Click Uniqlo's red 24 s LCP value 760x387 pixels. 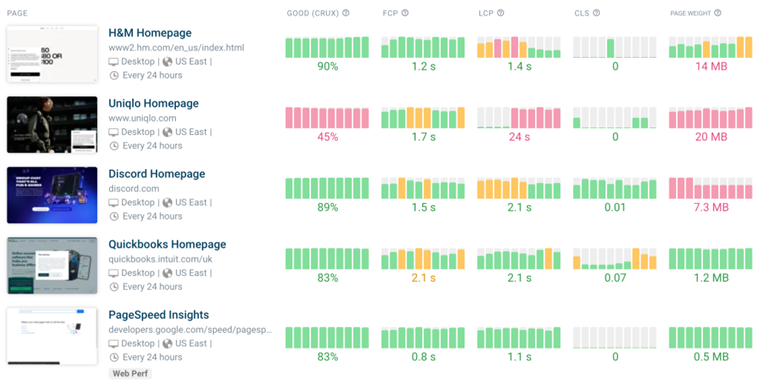519,137
